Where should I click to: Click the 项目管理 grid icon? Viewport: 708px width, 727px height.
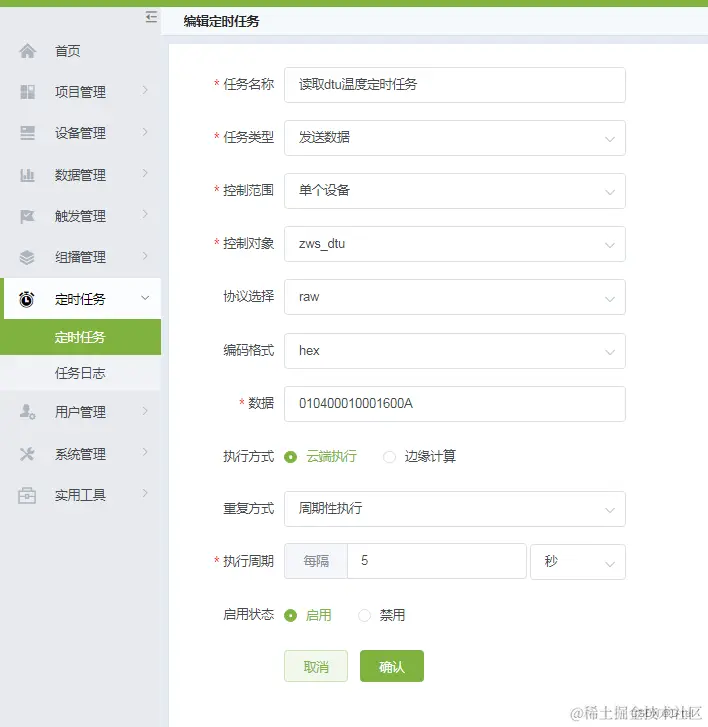[x=27, y=92]
